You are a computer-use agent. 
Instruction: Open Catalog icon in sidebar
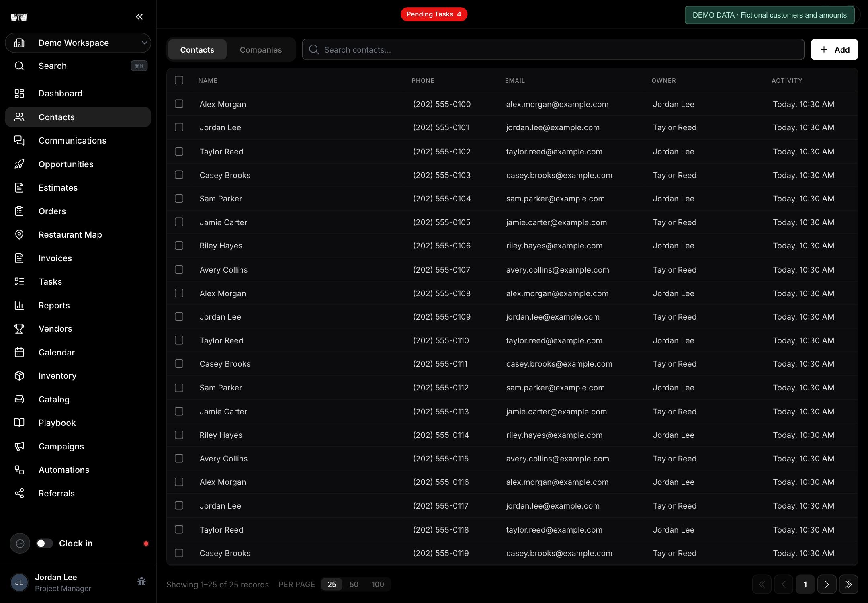pyautogui.click(x=19, y=400)
